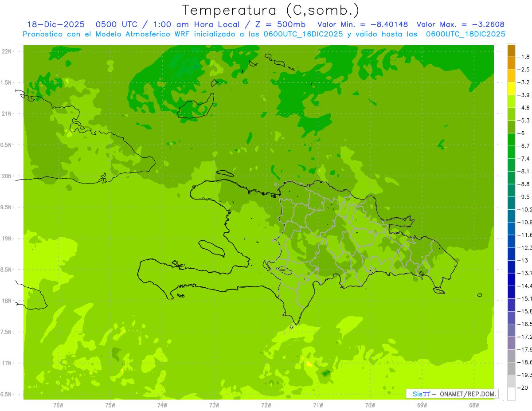Click the '-16.5' color scale value
Screen dimensions: 532x411
click(x=524, y=325)
